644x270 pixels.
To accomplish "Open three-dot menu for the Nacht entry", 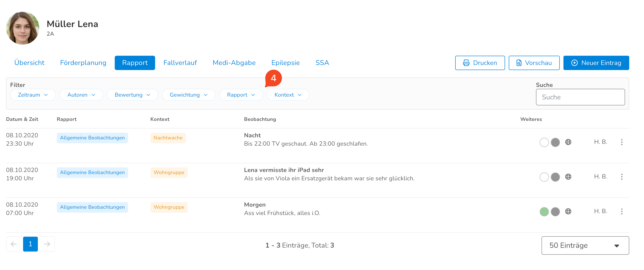I will click(x=622, y=142).
